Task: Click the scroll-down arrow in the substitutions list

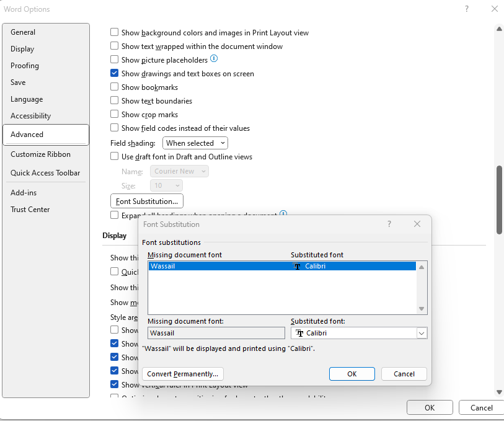Action: 422,308
